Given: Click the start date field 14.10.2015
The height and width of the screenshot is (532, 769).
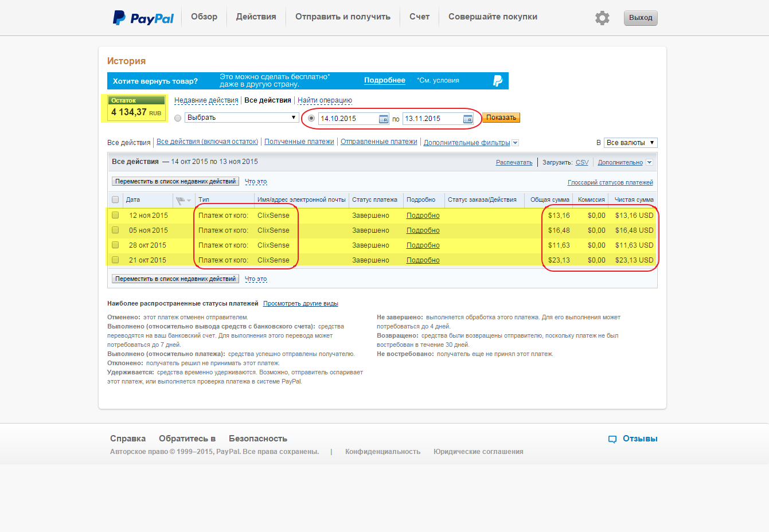Looking at the screenshot, I should pos(348,119).
